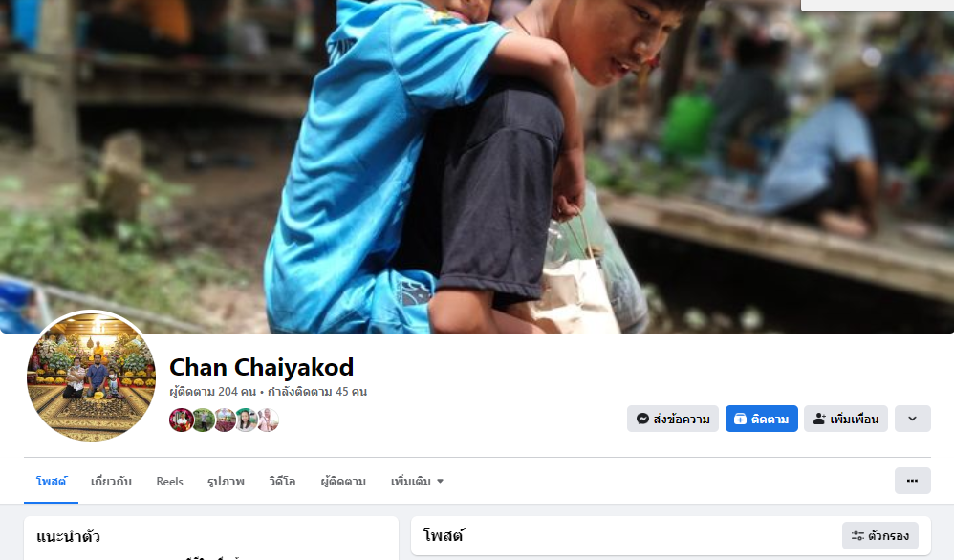Open the Followers (ผู้ติดตาม) tab

tap(343, 482)
